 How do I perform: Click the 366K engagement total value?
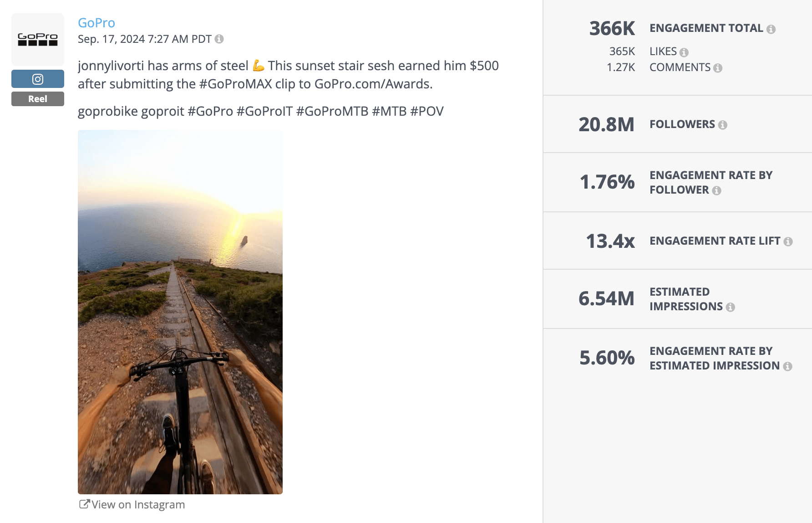click(x=612, y=29)
